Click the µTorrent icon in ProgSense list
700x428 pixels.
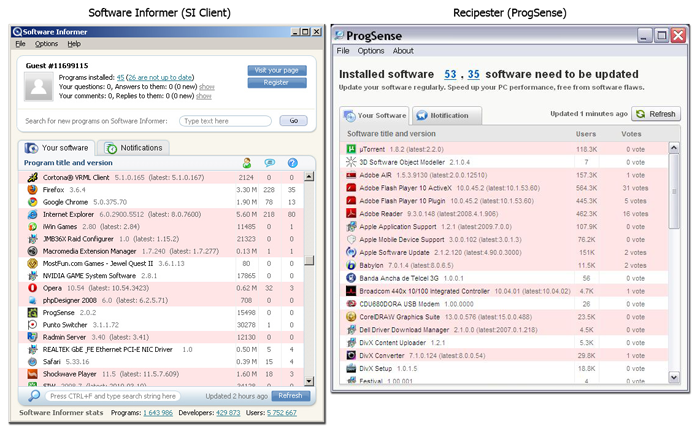point(350,148)
